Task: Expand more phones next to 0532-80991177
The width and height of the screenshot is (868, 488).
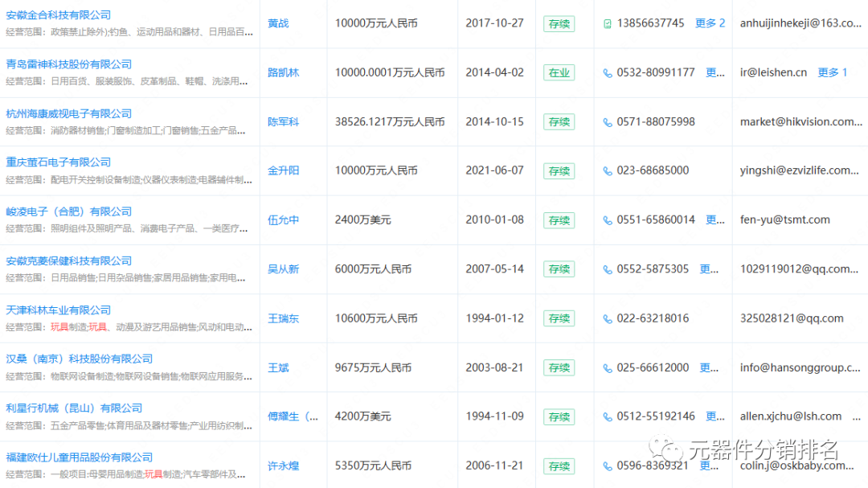Action: (715, 72)
